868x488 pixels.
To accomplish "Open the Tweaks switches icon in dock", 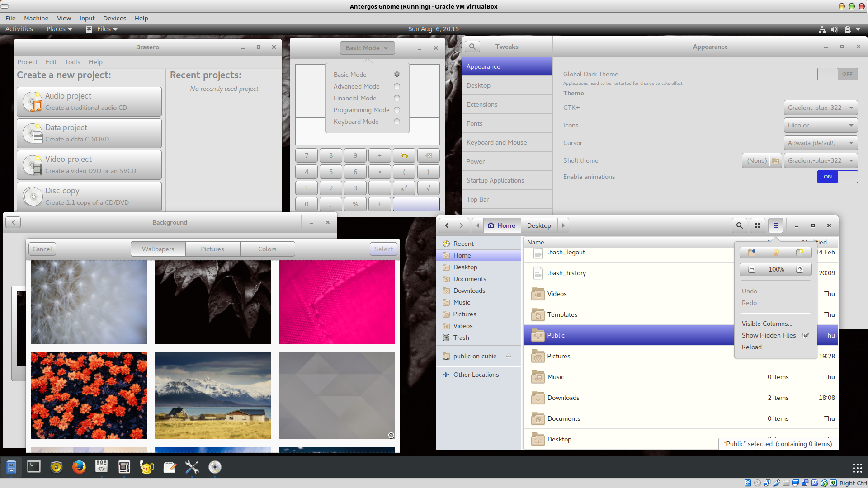I will coord(102,467).
